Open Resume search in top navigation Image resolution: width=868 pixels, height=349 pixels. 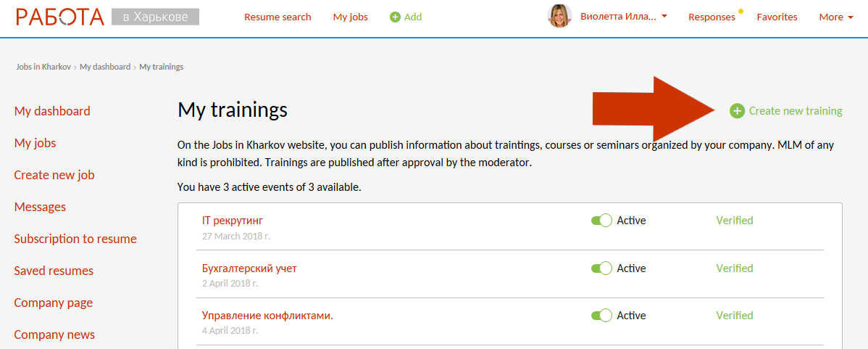pos(277,17)
